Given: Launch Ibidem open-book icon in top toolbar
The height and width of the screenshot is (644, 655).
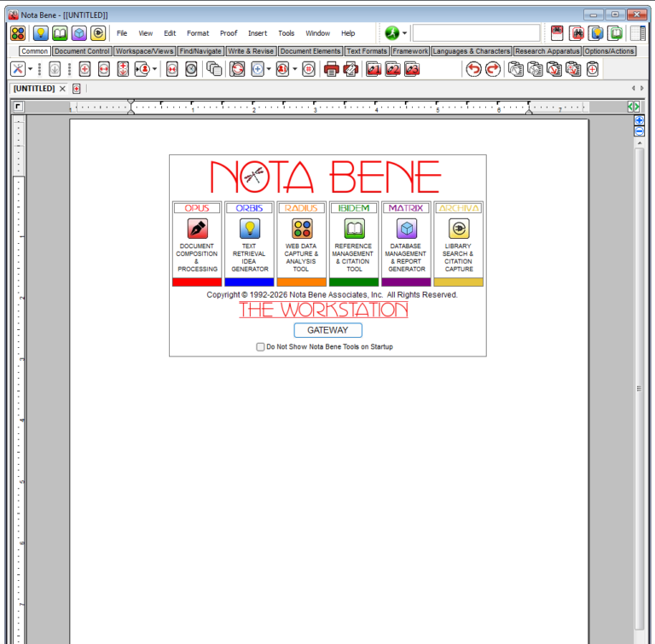Looking at the screenshot, I should [60, 33].
